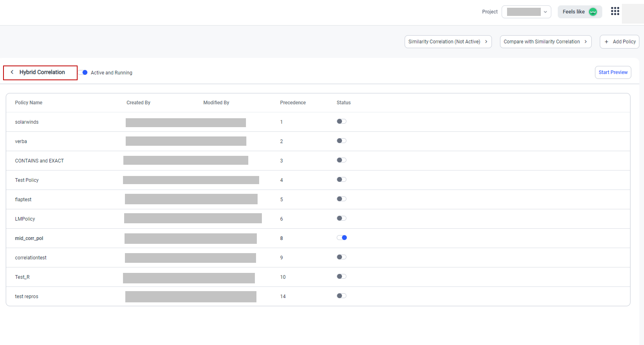The image size is (644, 345).
Task: Open the apps grid launcher icon
Action: [615, 11]
